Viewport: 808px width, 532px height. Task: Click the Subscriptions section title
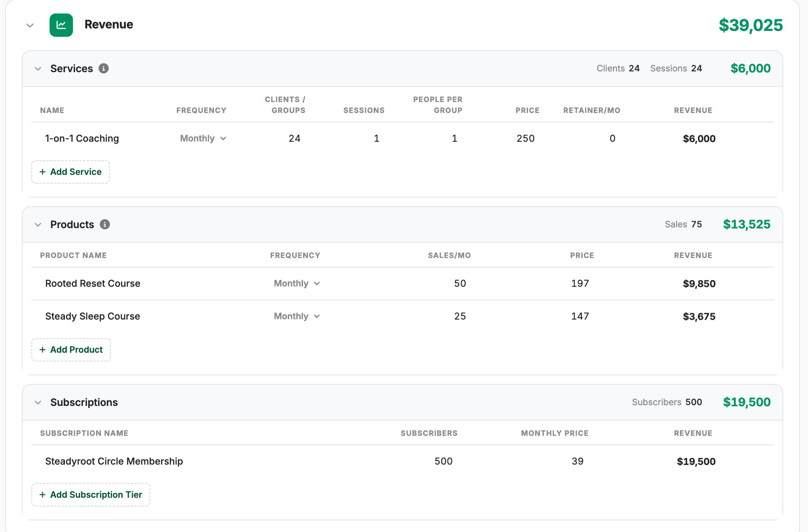[84, 402]
